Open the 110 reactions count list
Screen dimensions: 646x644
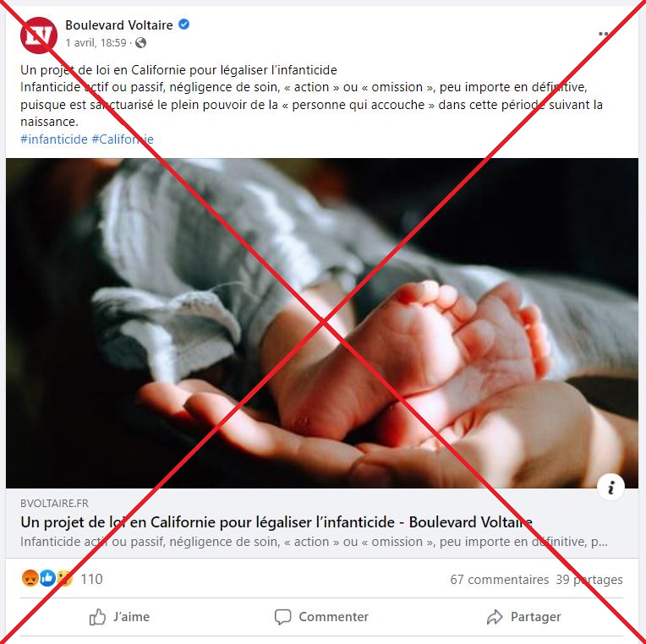coord(91,579)
